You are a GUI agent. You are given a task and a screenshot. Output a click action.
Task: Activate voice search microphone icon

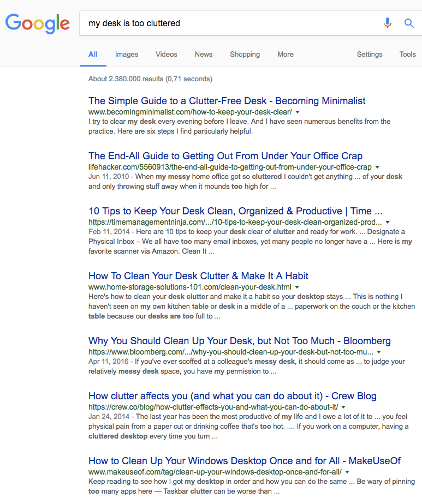[388, 23]
